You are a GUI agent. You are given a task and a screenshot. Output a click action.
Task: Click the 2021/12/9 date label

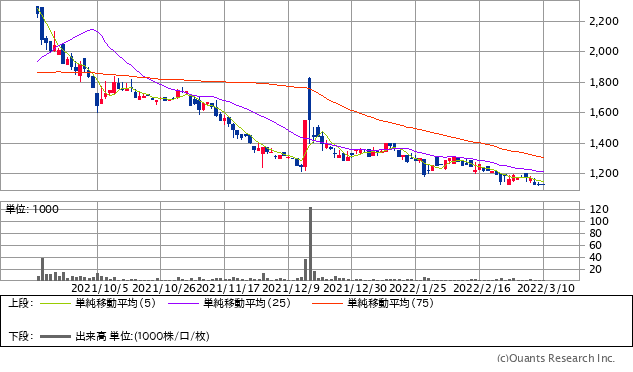coord(291,288)
